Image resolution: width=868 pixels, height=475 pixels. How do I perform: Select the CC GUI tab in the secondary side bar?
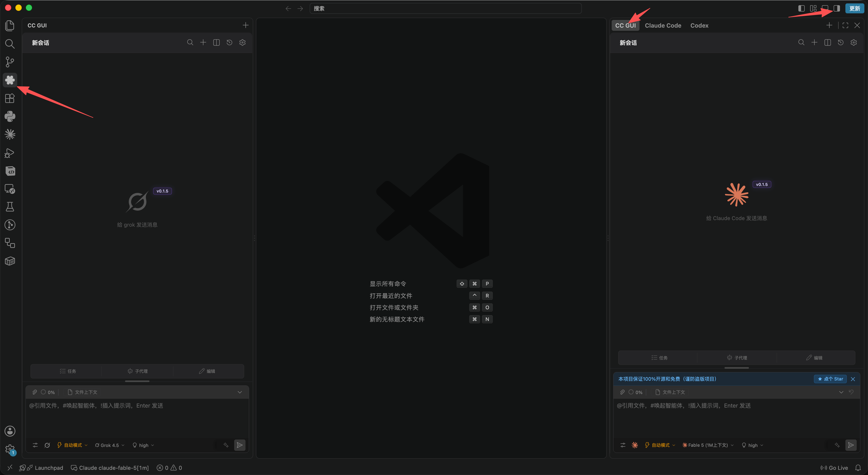[625, 25]
